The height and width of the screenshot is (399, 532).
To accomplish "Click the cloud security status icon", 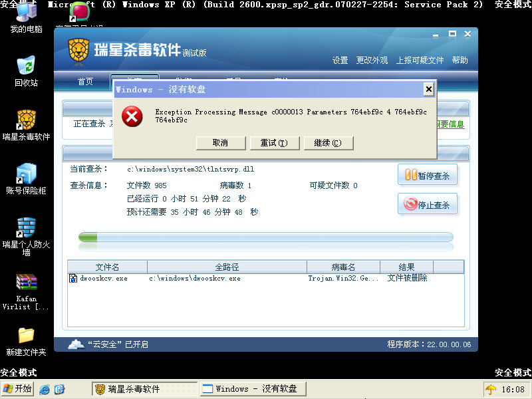I will pos(76,344).
